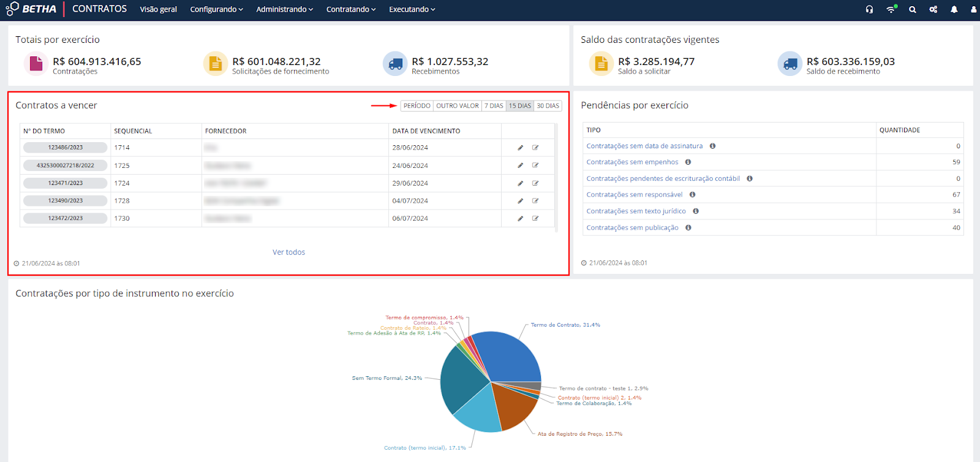The width and height of the screenshot is (980, 462).
Task: Expand the Executando menu
Action: pos(412,9)
